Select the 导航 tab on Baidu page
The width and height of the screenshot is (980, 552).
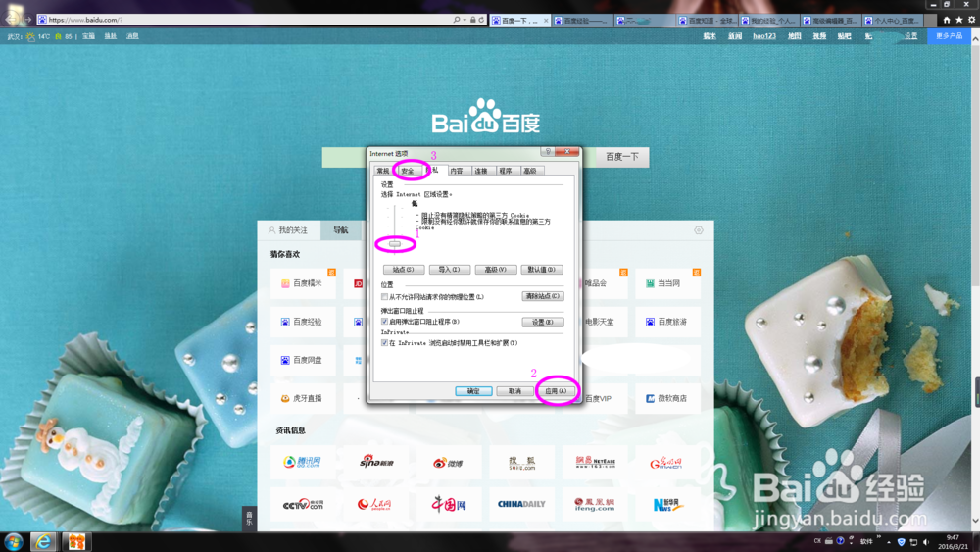[x=341, y=230]
